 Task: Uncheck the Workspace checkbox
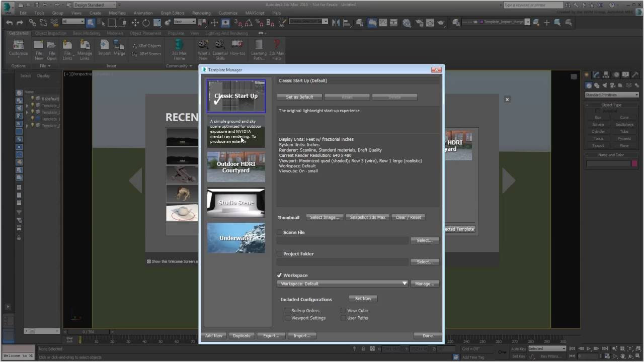[x=280, y=276]
